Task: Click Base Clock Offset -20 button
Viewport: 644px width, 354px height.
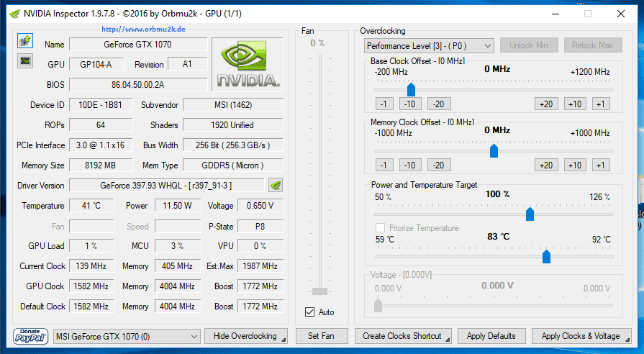Action: [x=439, y=104]
